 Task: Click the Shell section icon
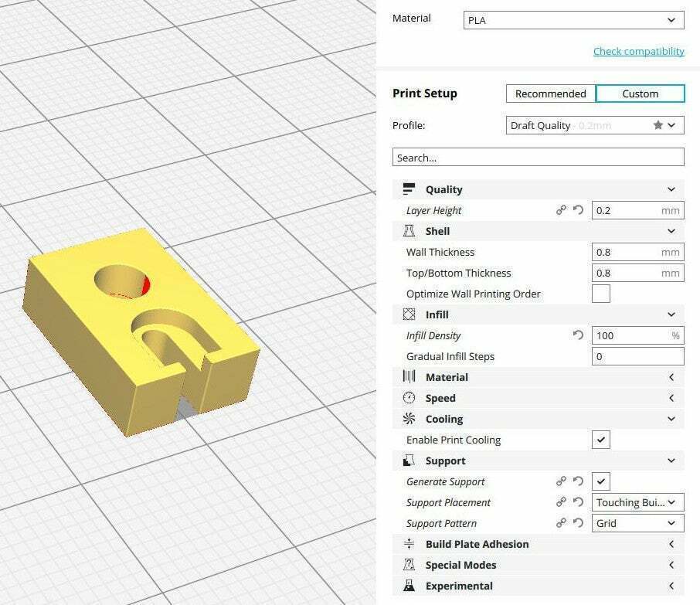point(409,231)
